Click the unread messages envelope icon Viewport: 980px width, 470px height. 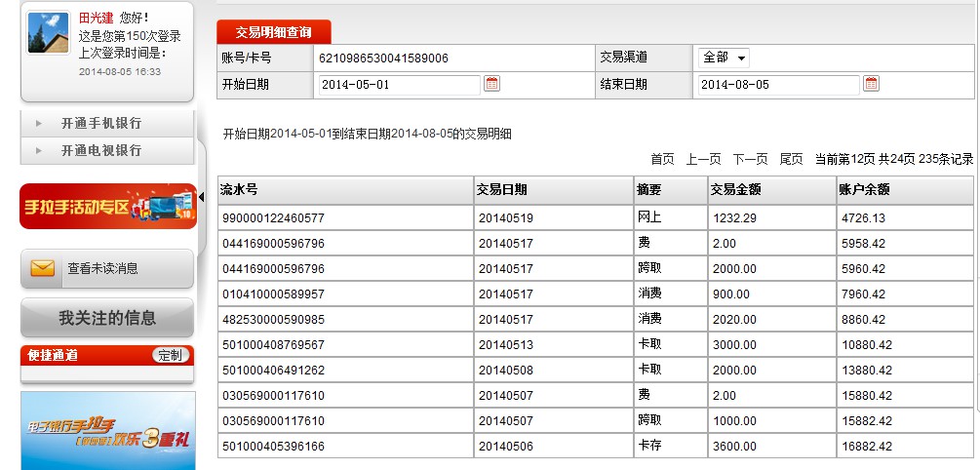[42, 268]
